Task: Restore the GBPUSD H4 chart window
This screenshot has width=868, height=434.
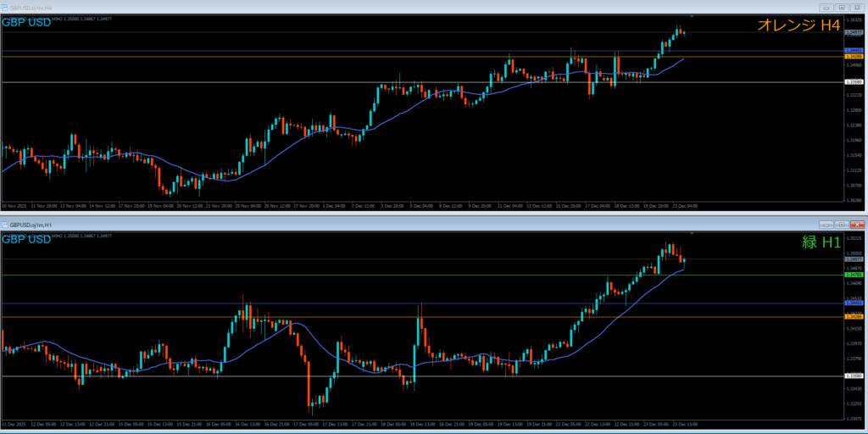Action: (842, 8)
